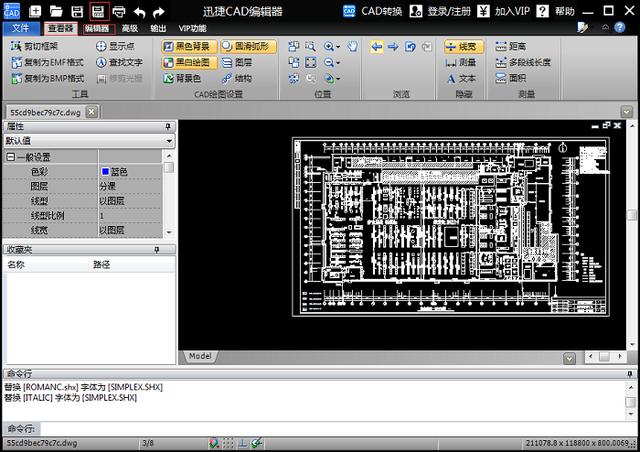Viewport: 640px width, 452px height.
Task: Select the 多段线长度 polyline length tool
Action: tap(523, 62)
